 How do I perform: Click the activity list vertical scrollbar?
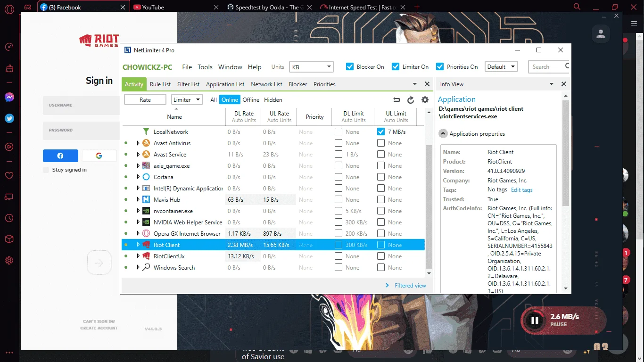point(429,206)
